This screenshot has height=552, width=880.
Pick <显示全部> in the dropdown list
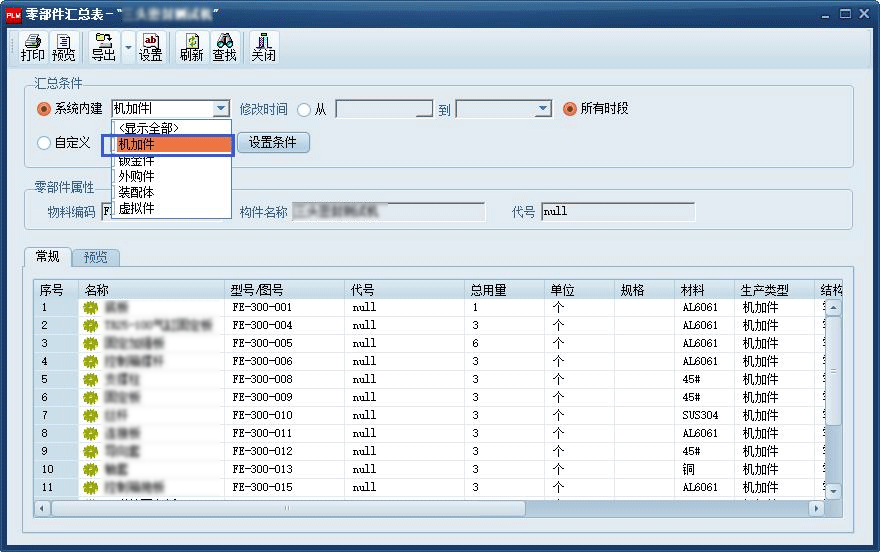pos(148,128)
